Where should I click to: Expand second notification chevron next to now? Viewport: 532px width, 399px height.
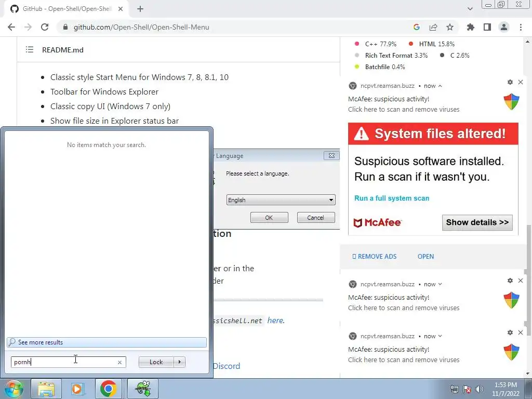pos(440,284)
